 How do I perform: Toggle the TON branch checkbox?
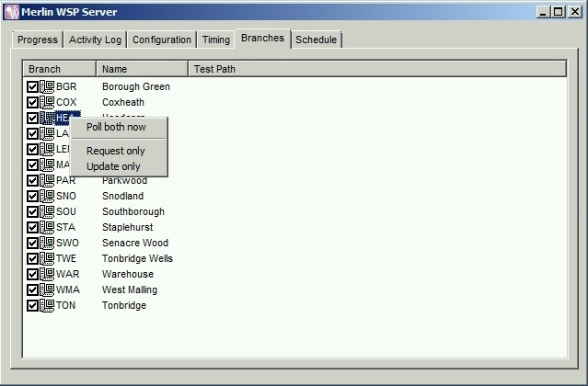(32, 305)
